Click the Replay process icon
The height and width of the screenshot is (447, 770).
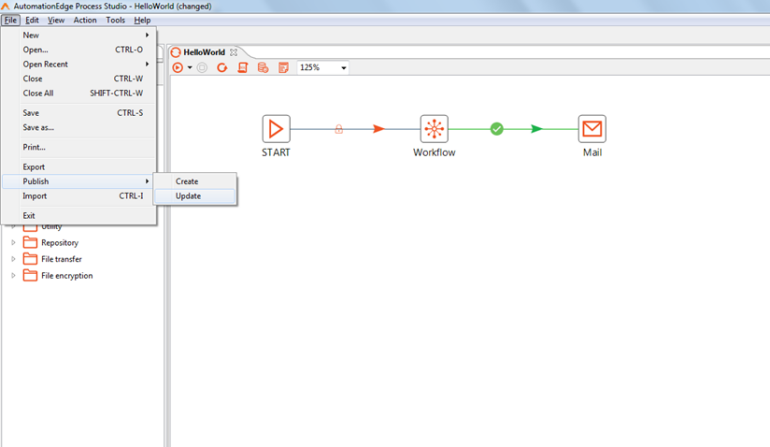[x=222, y=68]
